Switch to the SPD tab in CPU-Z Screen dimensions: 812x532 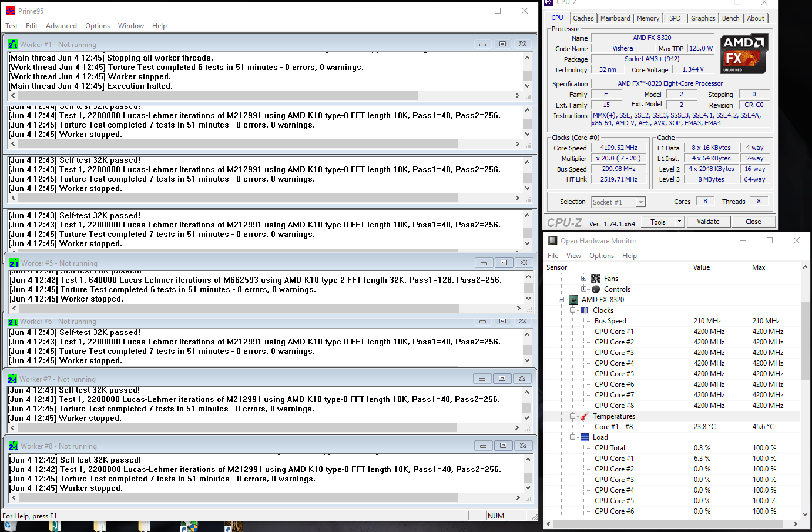pyautogui.click(x=675, y=18)
